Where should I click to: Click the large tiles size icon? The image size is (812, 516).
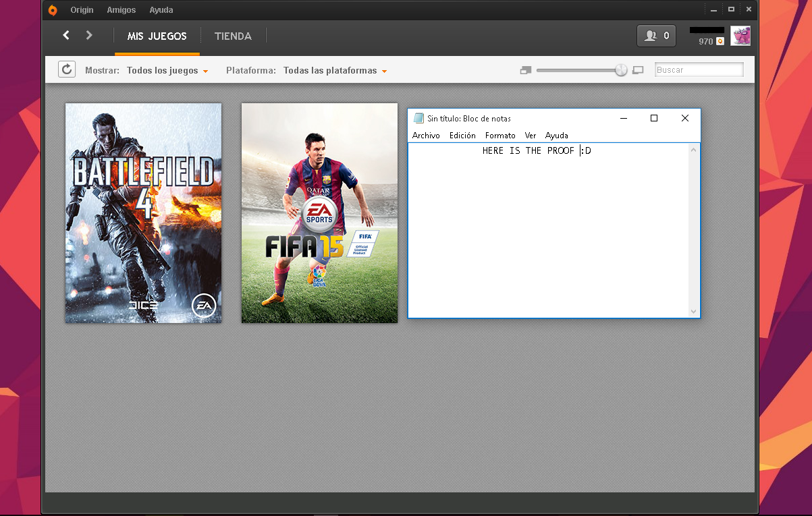point(638,70)
